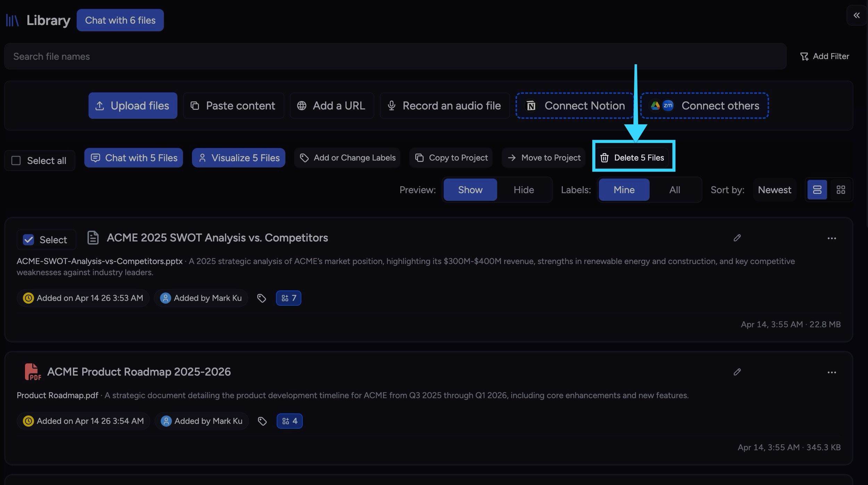This screenshot has height=485, width=868.
Task: Open the 7 projects badge on SWOT card
Action: pyautogui.click(x=289, y=298)
